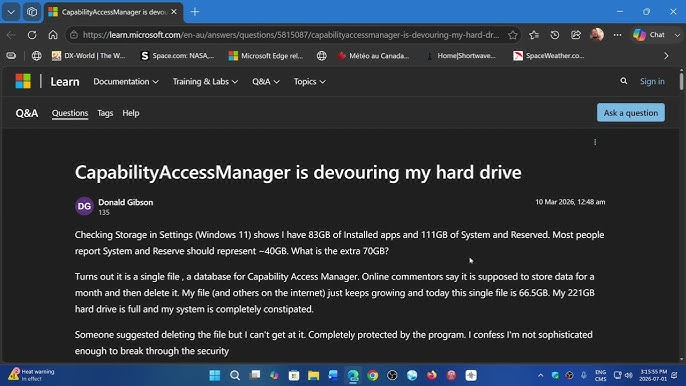Expand Training & Labs dropdown

pos(205,81)
